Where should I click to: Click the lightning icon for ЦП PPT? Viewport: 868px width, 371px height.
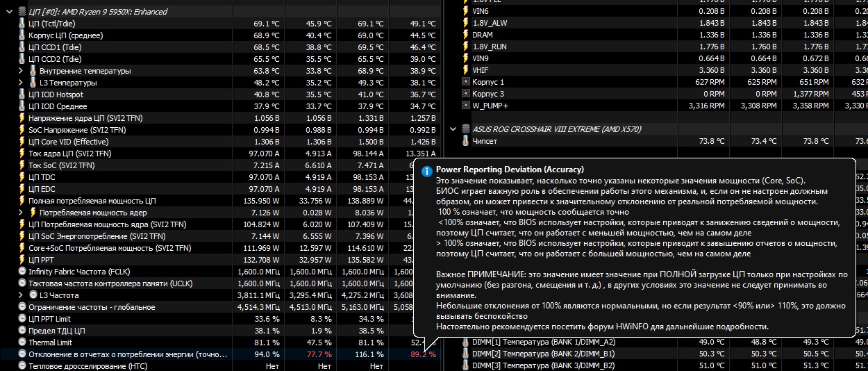[22, 260]
